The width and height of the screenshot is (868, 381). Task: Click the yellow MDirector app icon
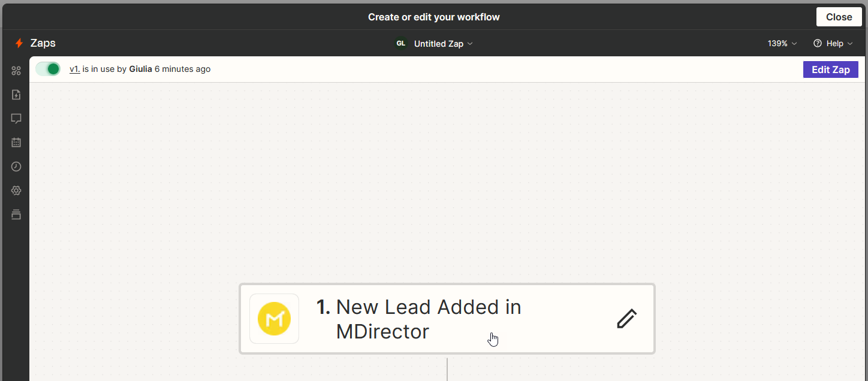point(274,319)
